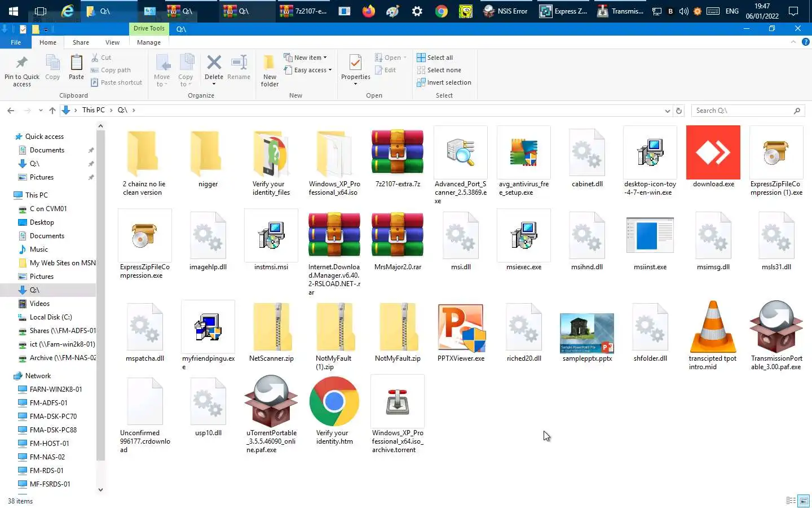
Task: Open Google Chrome from the taskbar
Action: [x=441, y=11]
